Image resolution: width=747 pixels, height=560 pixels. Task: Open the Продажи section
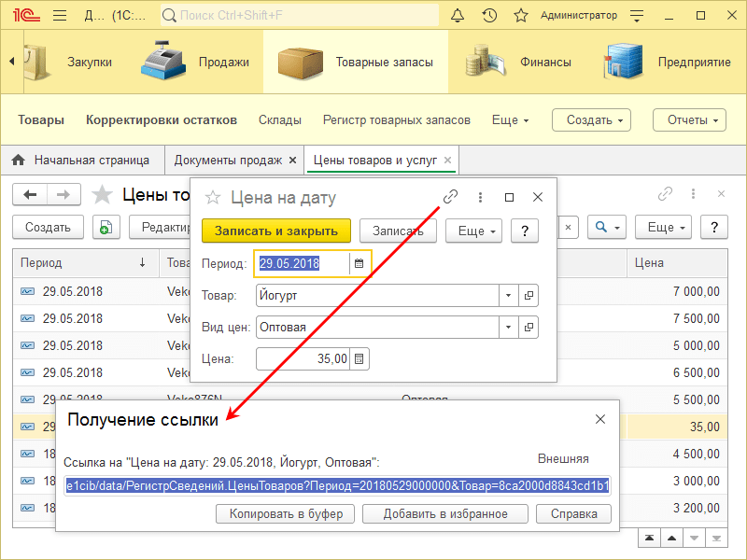(x=195, y=62)
